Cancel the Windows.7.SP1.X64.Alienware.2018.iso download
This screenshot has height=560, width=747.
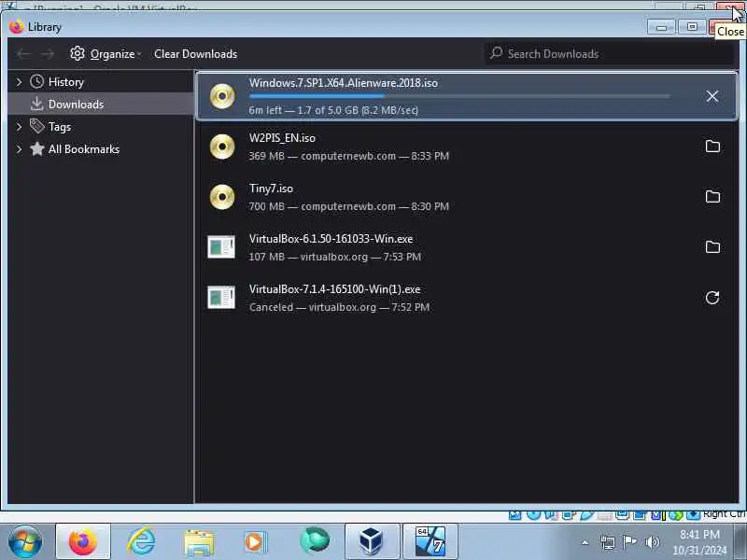point(712,96)
